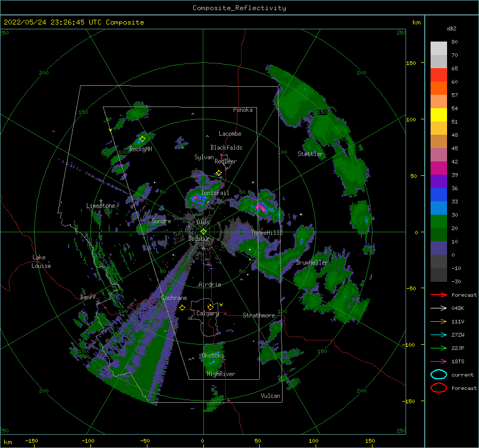
Task: Click the green 22JP arrow in legend
Action: coord(439,348)
